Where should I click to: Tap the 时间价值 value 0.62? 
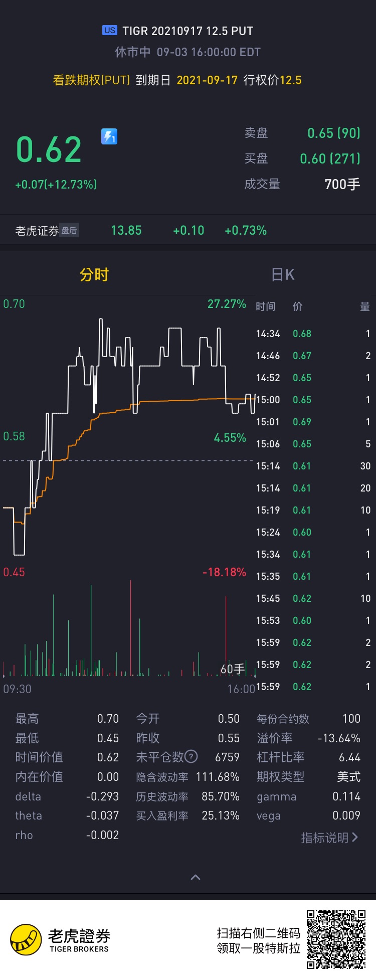[108, 757]
